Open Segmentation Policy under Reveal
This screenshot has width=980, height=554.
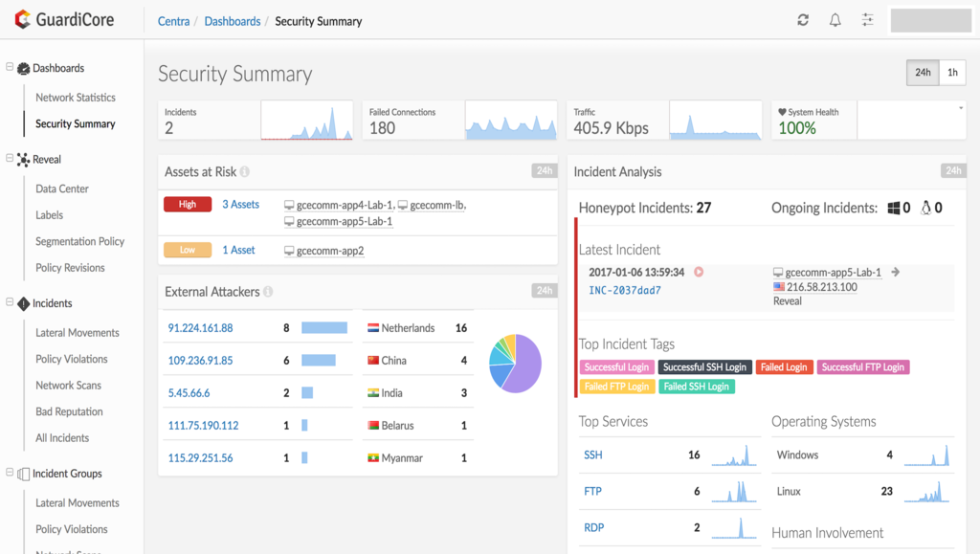coord(80,241)
